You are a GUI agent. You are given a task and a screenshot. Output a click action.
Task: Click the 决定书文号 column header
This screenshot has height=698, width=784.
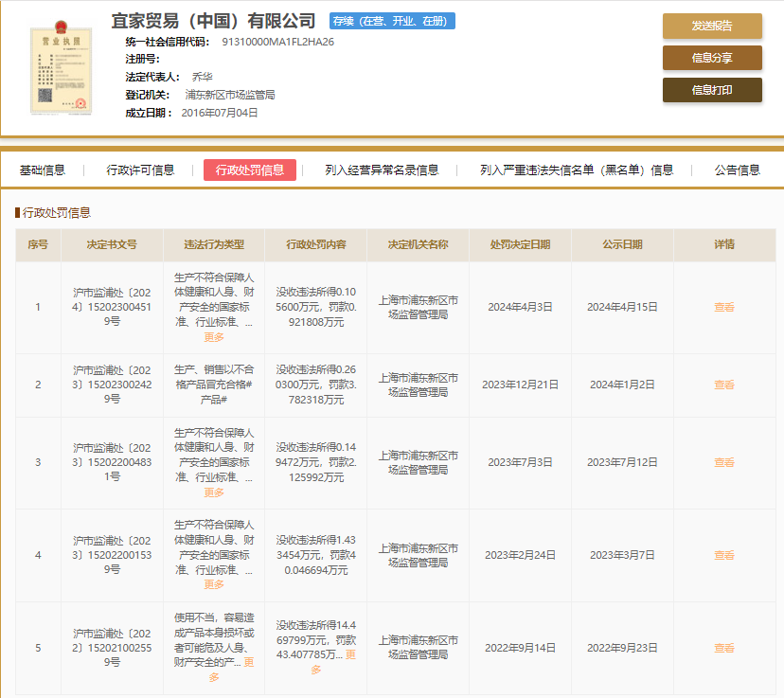[x=112, y=244]
